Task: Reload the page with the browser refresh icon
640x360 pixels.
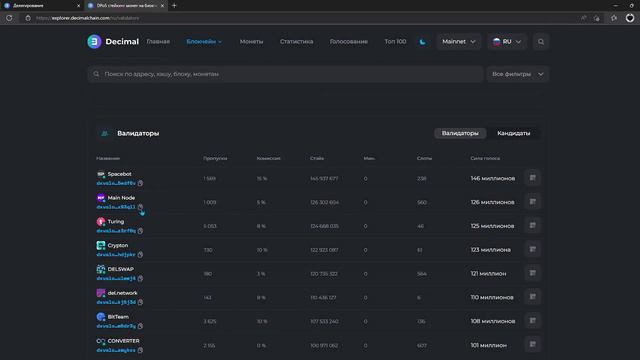Action: coord(9,18)
